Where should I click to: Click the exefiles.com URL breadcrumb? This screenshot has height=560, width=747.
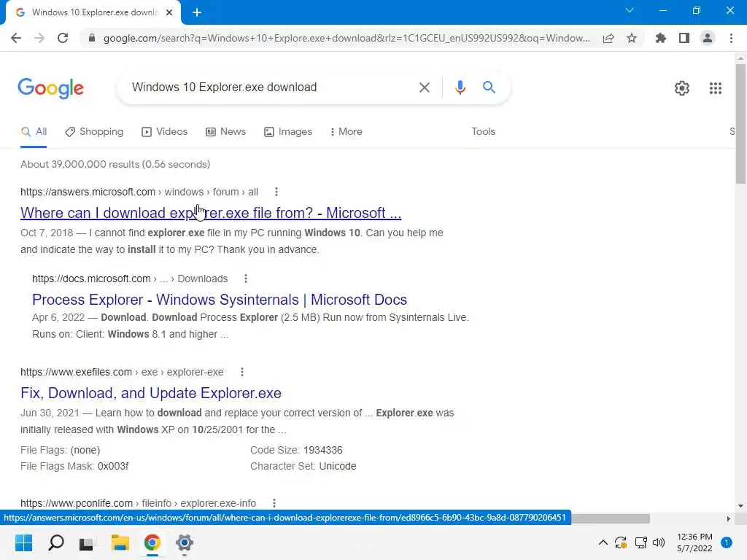(122, 372)
